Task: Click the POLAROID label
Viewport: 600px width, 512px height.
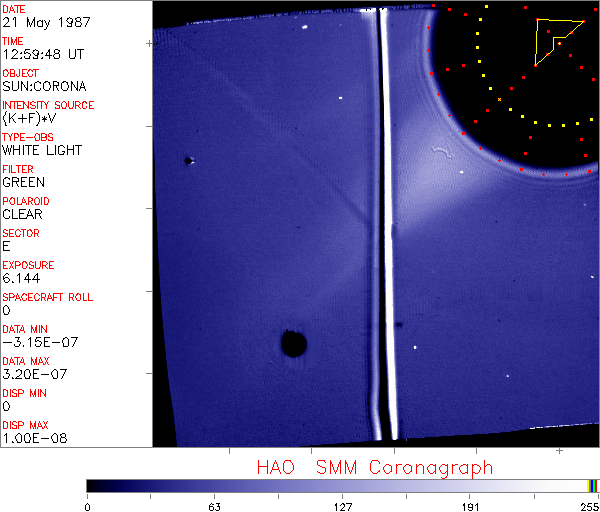Action: coord(26,201)
